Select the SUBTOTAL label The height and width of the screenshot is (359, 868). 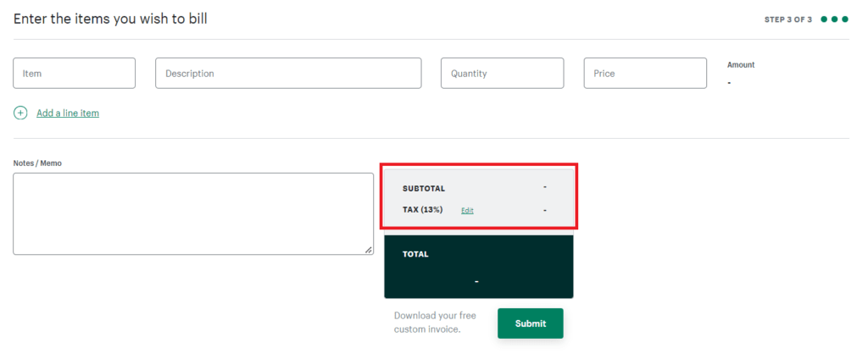pos(424,188)
